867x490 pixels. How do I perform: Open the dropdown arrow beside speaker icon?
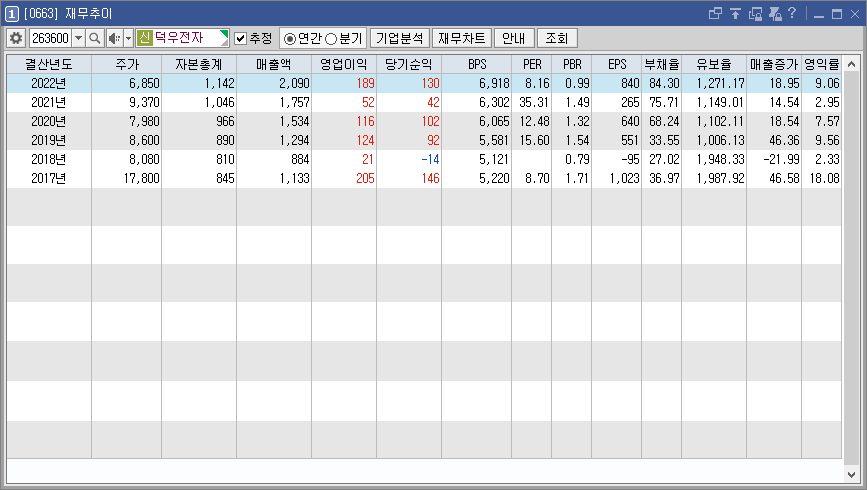pos(128,38)
